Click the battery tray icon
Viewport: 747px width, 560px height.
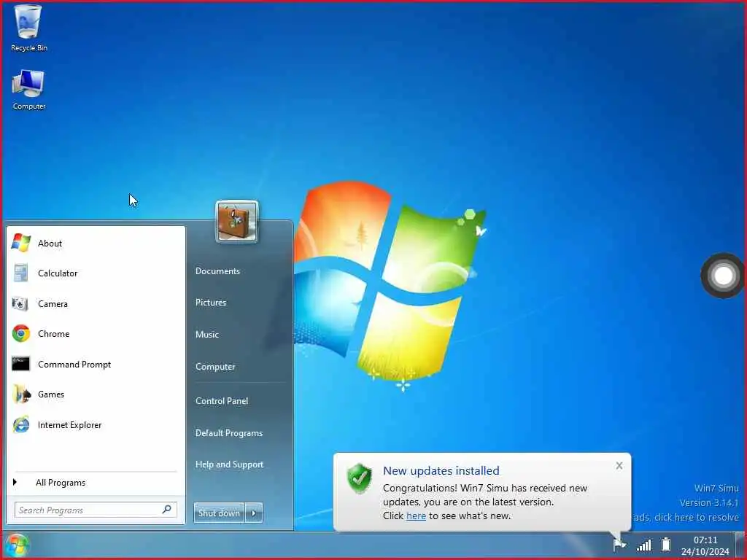coord(666,544)
